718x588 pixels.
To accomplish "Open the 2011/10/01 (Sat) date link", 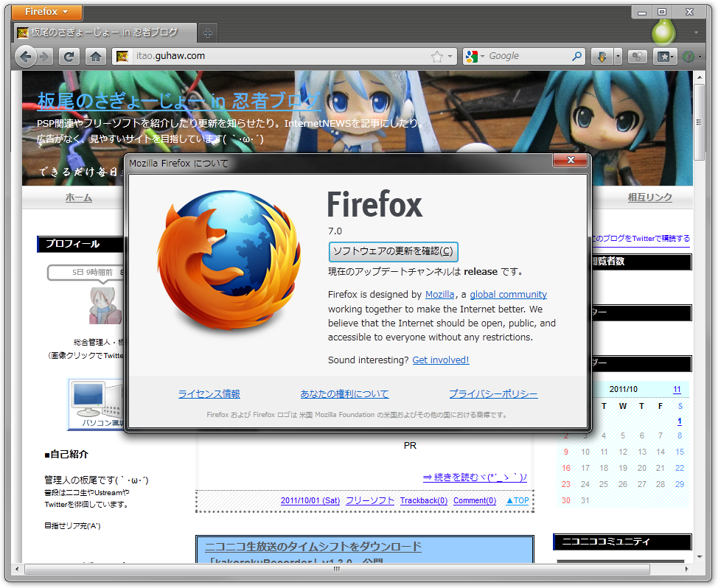I will [310, 500].
